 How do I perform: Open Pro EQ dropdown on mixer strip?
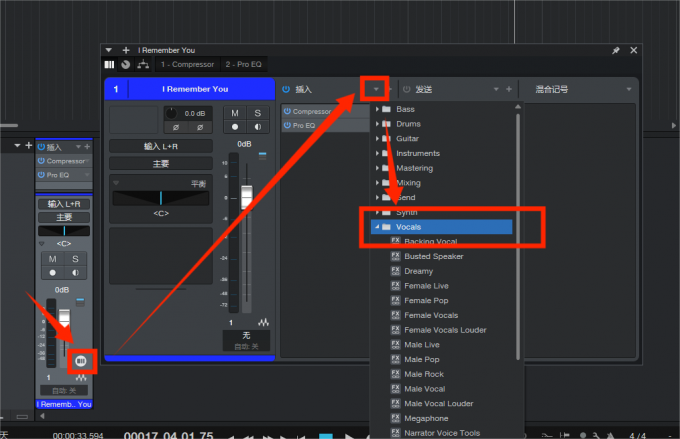(x=87, y=175)
